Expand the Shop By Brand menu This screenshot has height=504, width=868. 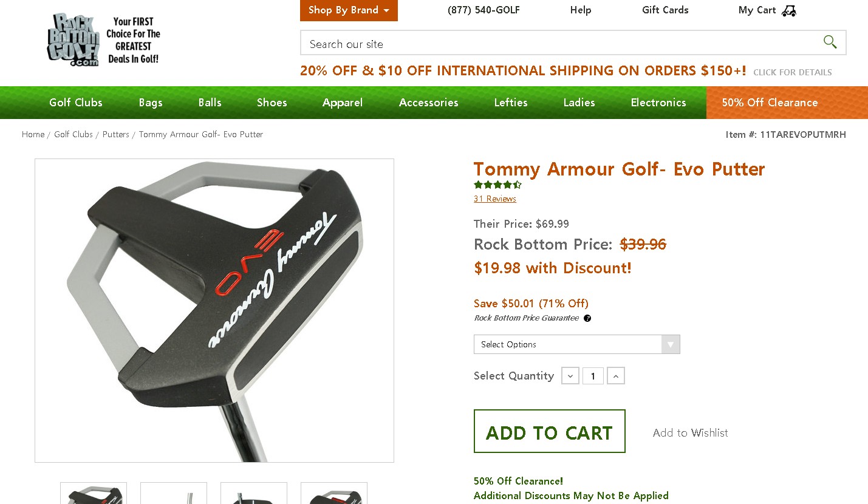(349, 10)
